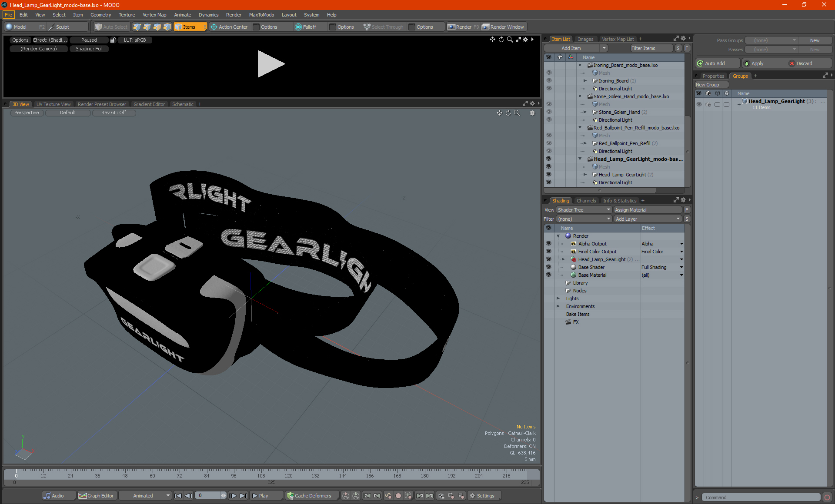Viewport: 835px width, 504px height.
Task: Click the auto-key curve icon
Action: (x=387, y=496)
